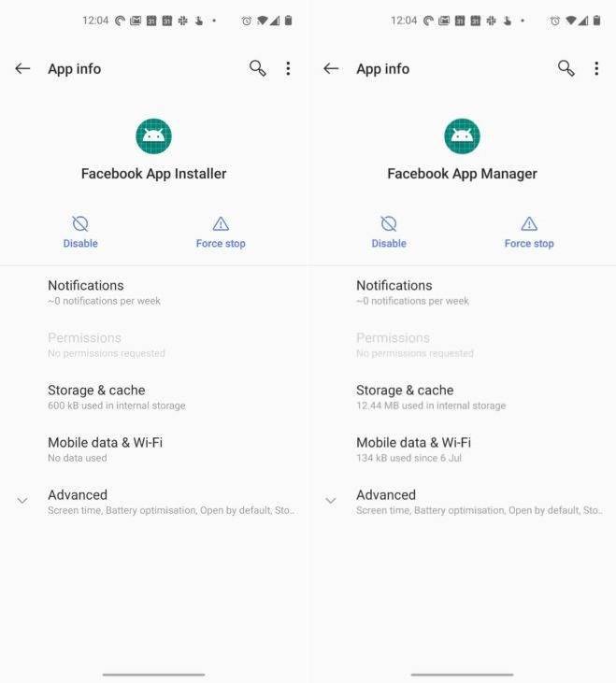
Task: Open Mobile data showing 134 kB used
Action: coord(463,449)
